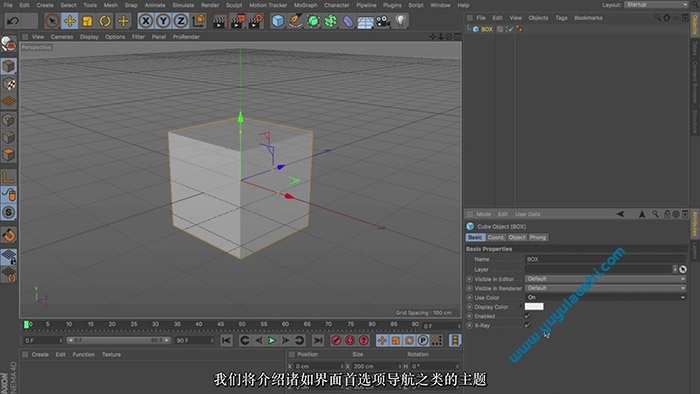The height and width of the screenshot is (394, 700).
Task: Switch to the Basic attributes tab
Action: 475,237
